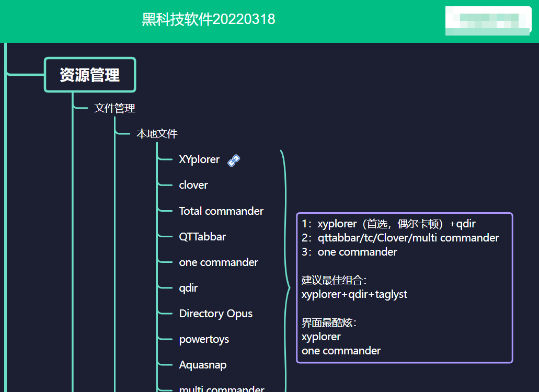Click the blurred button in header
This screenshot has height=392, width=539.
pos(488,21)
